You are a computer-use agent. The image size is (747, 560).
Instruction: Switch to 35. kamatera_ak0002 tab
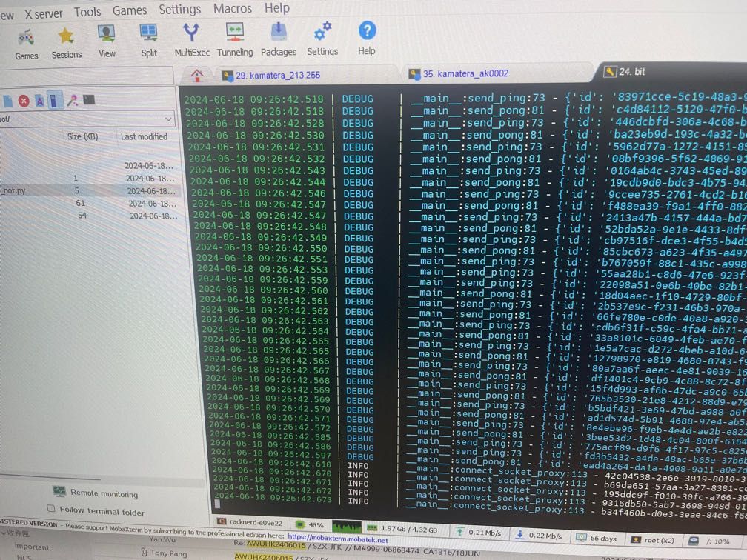click(465, 73)
